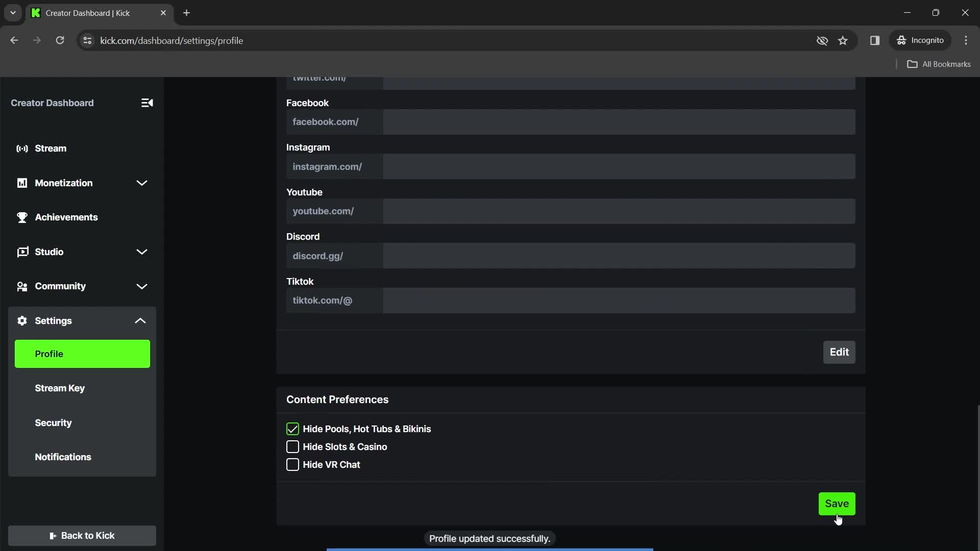Click the Achievements sidebar icon

pyautogui.click(x=22, y=217)
